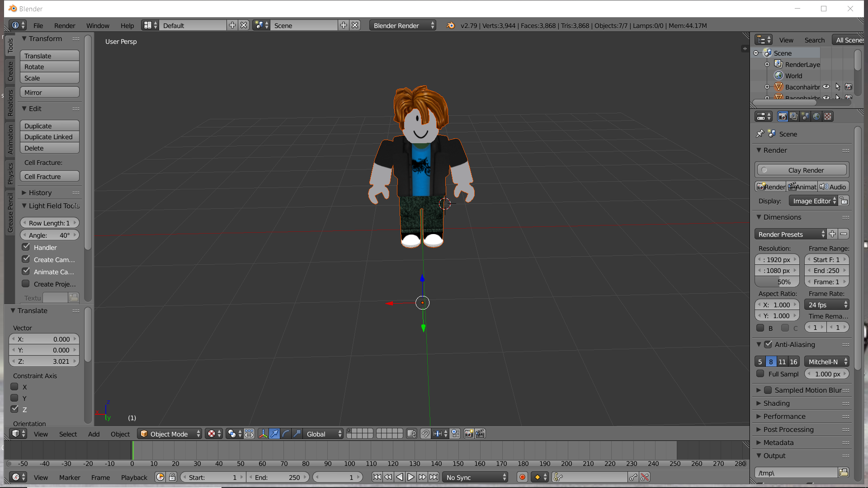Viewport: 868px width, 488px height.
Task: Open the Object Mode dropdown
Action: coord(170,434)
